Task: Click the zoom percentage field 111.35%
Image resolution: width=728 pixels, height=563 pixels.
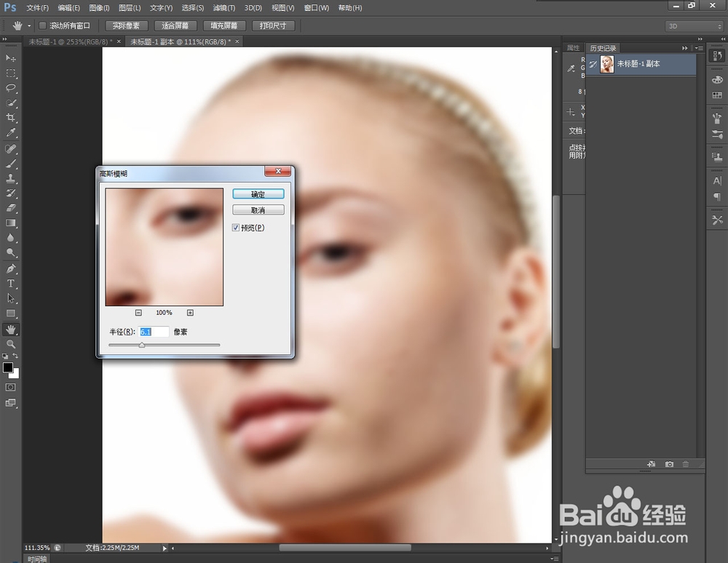Action: click(37, 548)
